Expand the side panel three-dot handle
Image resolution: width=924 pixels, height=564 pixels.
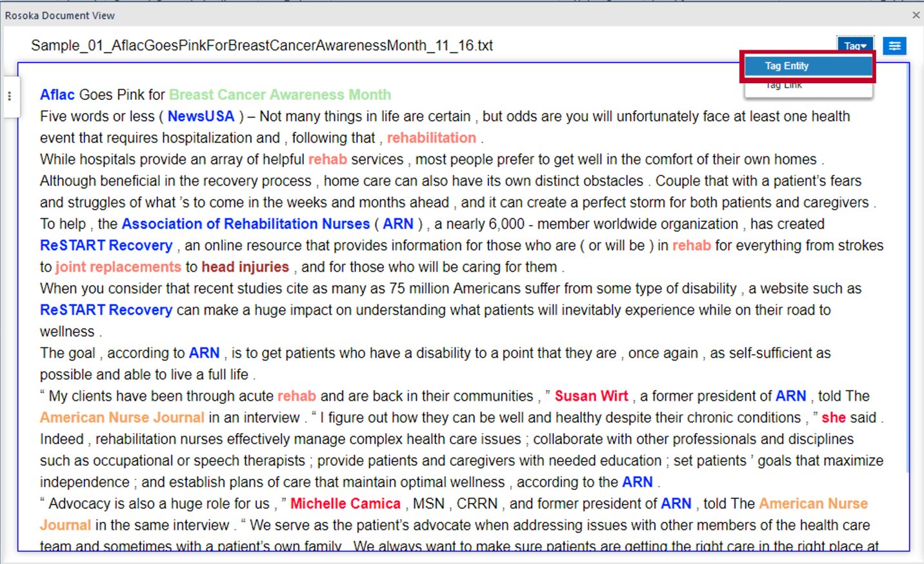(x=10, y=96)
